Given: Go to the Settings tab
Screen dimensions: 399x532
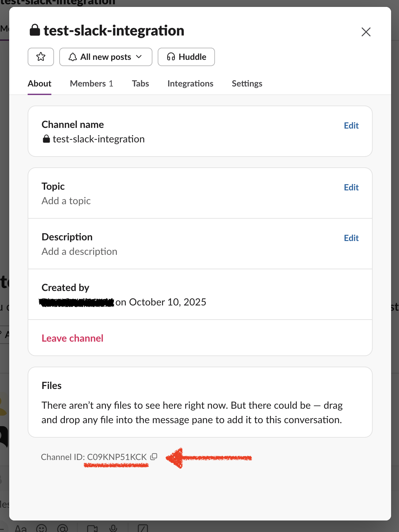Looking at the screenshot, I should [247, 84].
